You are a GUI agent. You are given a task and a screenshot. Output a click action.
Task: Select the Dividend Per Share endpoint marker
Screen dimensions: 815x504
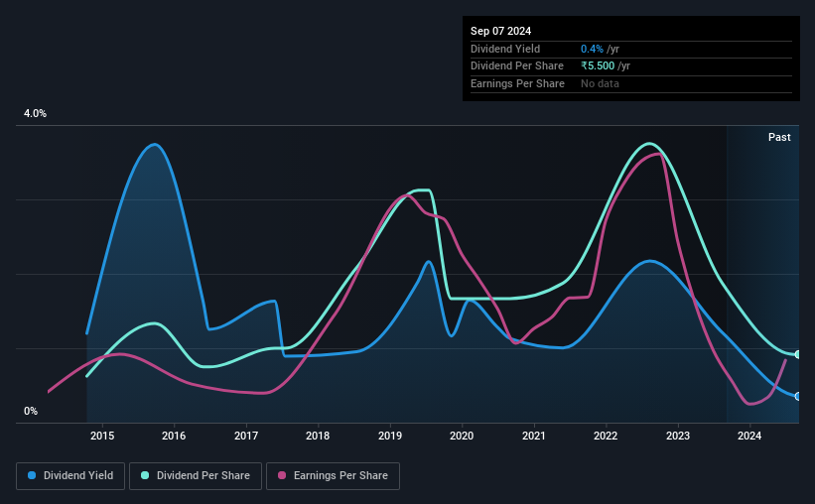coord(798,354)
